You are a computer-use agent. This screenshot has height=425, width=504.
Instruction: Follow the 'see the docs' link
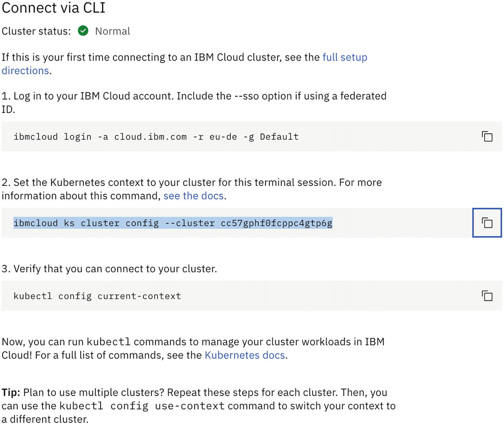coord(193,196)
